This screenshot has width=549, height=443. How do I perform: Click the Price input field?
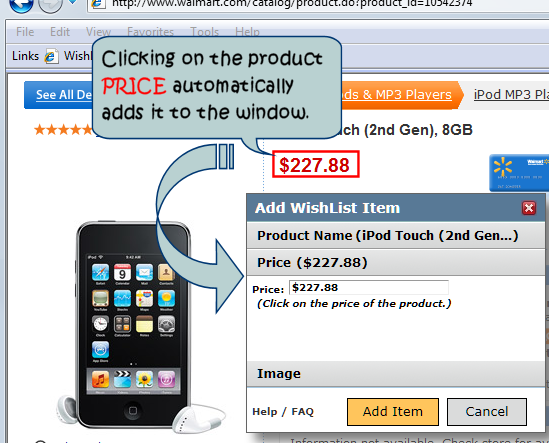click(x=369, y=288)
